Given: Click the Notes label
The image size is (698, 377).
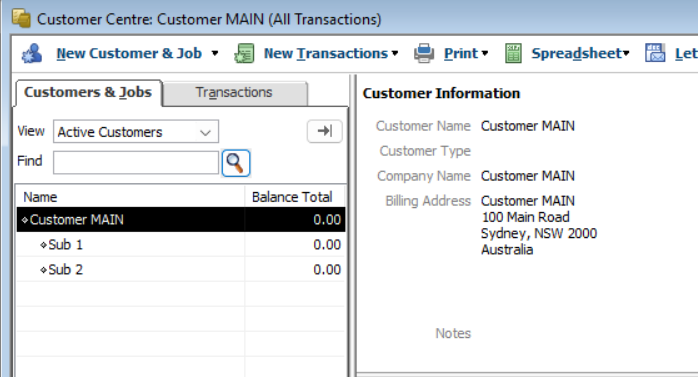Looking at the screenshot, I should coord(453,333).
